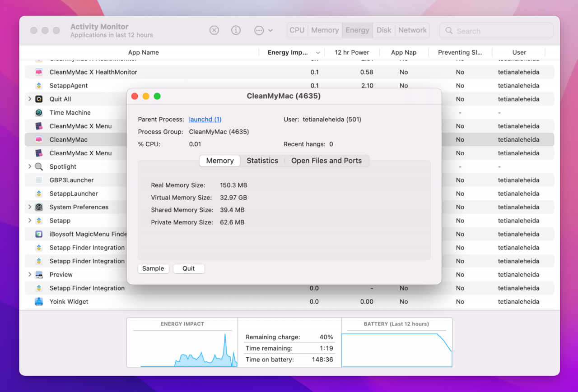Expand the System Preferences row
Viewport: 578px width, 392px height.
tap(30, 207)
